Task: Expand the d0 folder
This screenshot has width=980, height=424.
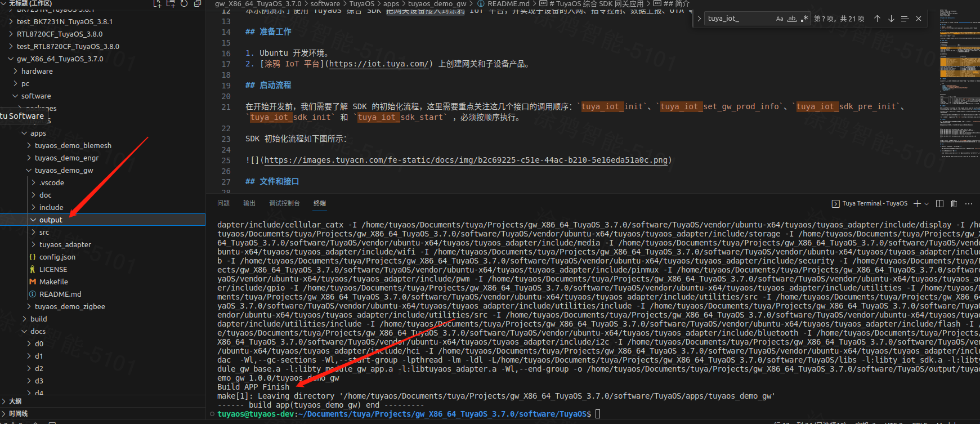Action: (102, 344)
